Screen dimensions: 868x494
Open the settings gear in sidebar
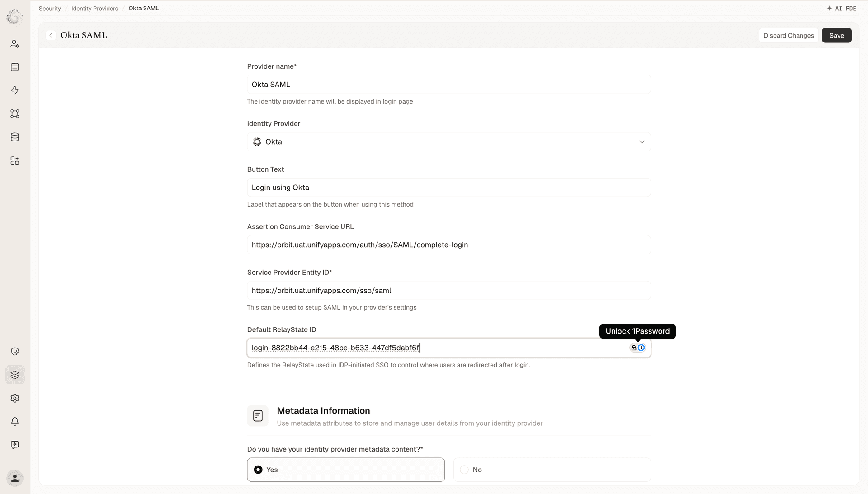[15, 398]
